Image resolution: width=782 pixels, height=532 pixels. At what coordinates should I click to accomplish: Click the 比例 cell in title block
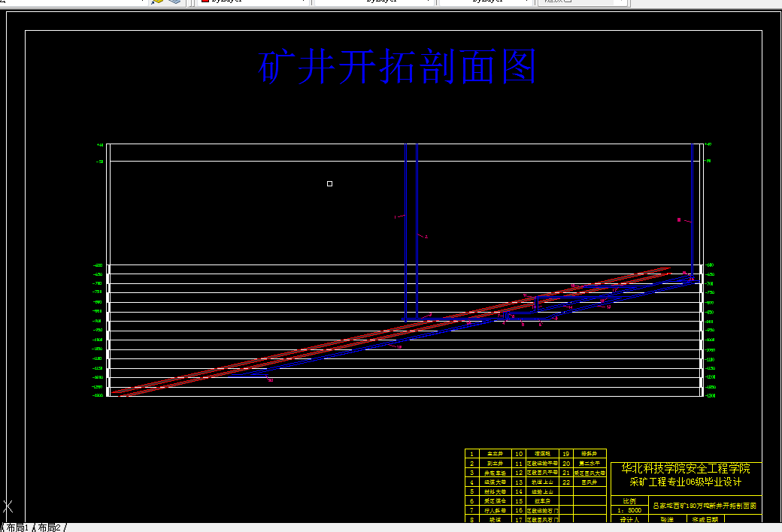(x=629, y=501)
